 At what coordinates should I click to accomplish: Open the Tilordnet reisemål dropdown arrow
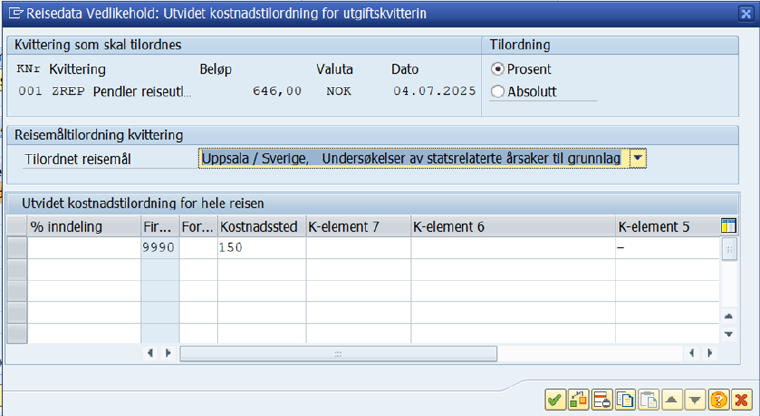(638, 158)
